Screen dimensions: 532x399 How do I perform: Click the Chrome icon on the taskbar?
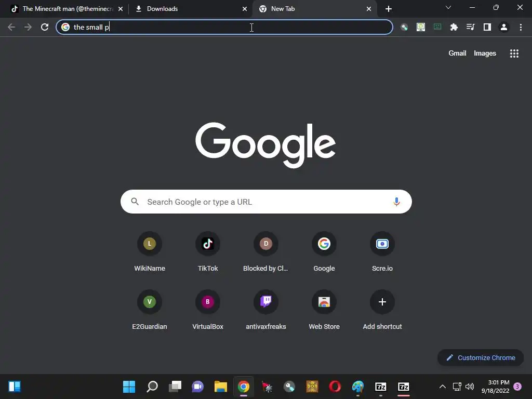tap(244, 387)
